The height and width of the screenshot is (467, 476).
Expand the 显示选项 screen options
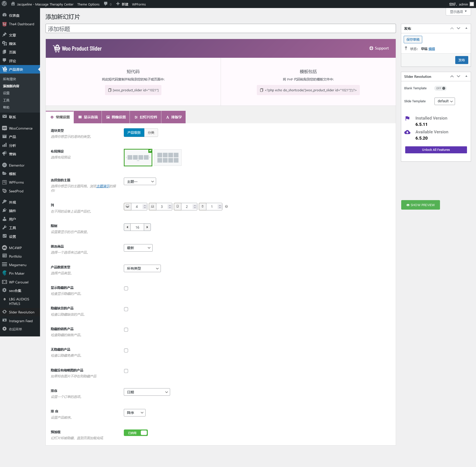tap(458, 12)
